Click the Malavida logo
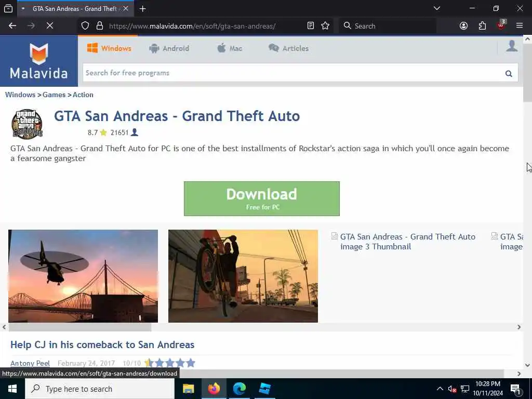Viewport: 532px width, 399px height. (x=38, y=61)
